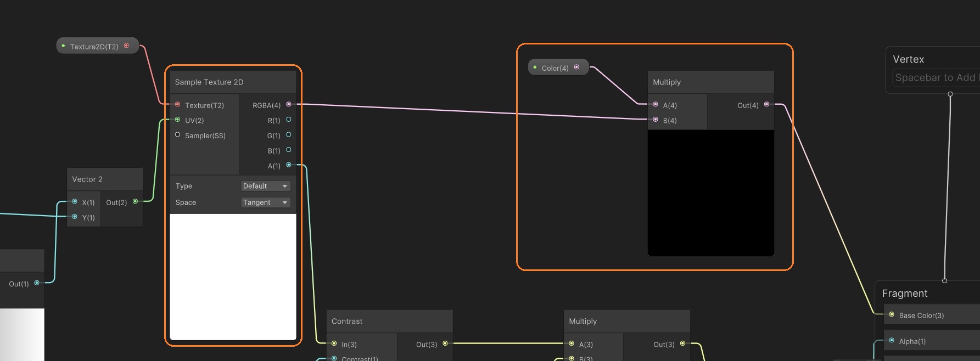Open the Space dropdown set to Tangent
The width and height of the screenshot is (980, 361).
click(x=266, y=203)
